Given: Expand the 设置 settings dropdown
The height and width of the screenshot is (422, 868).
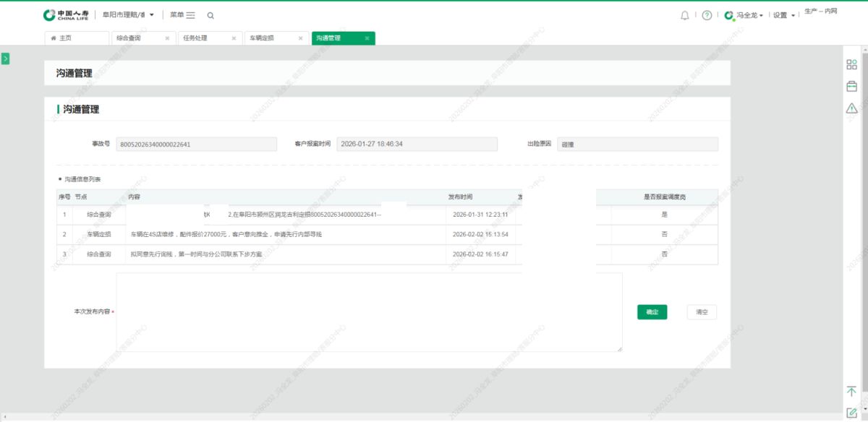Looking at the screenshot, I should coord(783,15).
